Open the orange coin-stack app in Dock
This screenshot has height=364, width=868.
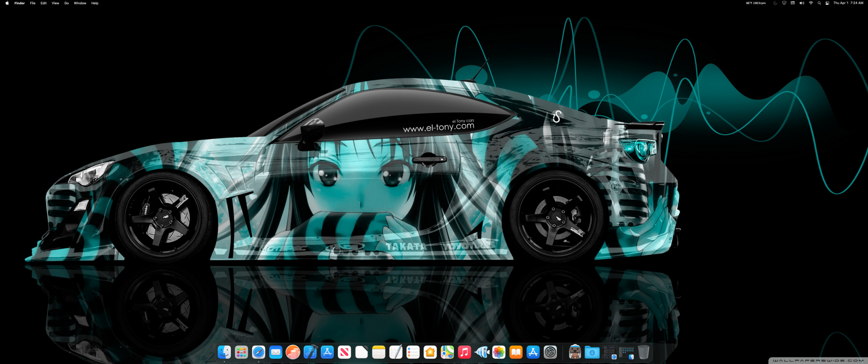click(293, 352)
